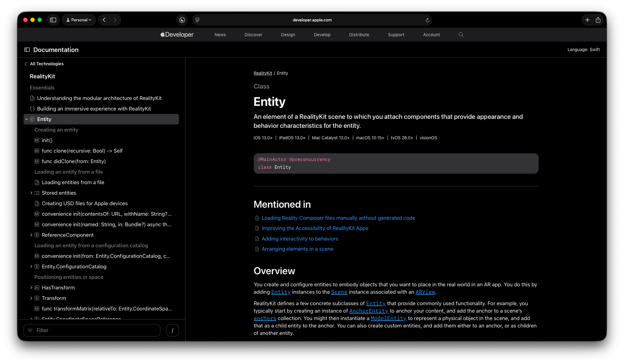Viewport: 624px width, 364px height.
Task: Open the Distribute navigation item
Action: [359, 35]
